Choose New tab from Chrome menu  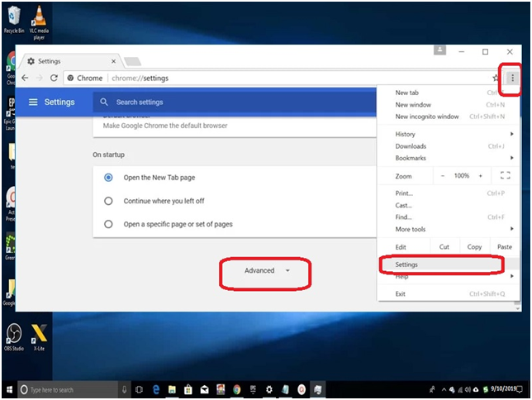[x=449, y=93]
